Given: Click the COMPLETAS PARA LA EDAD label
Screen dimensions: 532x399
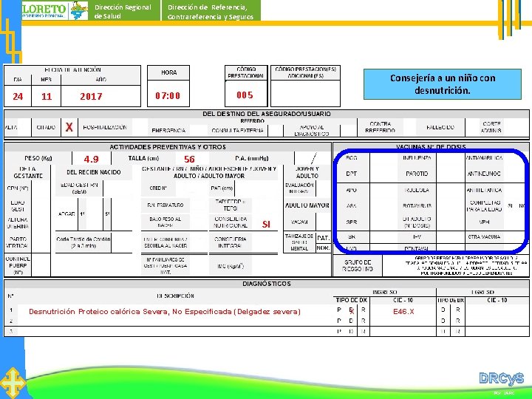Looking at the screenshot, I should click(485, 206).
